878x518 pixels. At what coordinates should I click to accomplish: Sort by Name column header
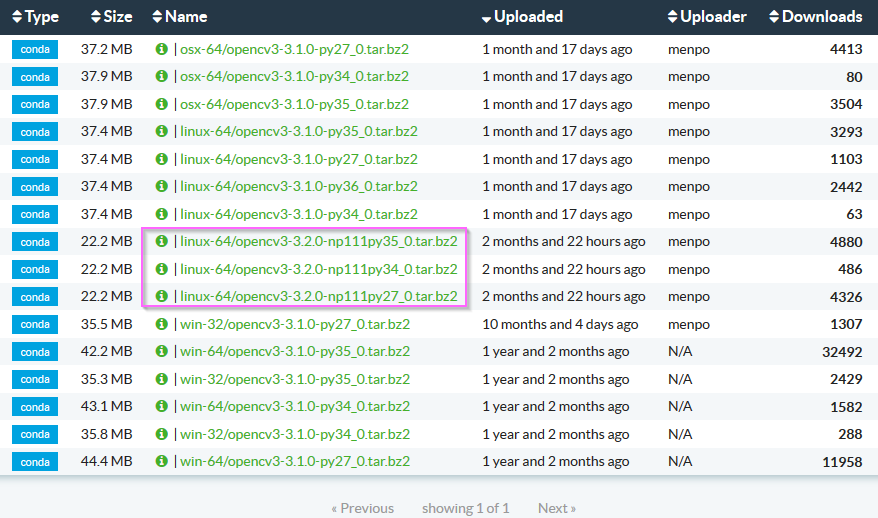[x=180, y=17]
